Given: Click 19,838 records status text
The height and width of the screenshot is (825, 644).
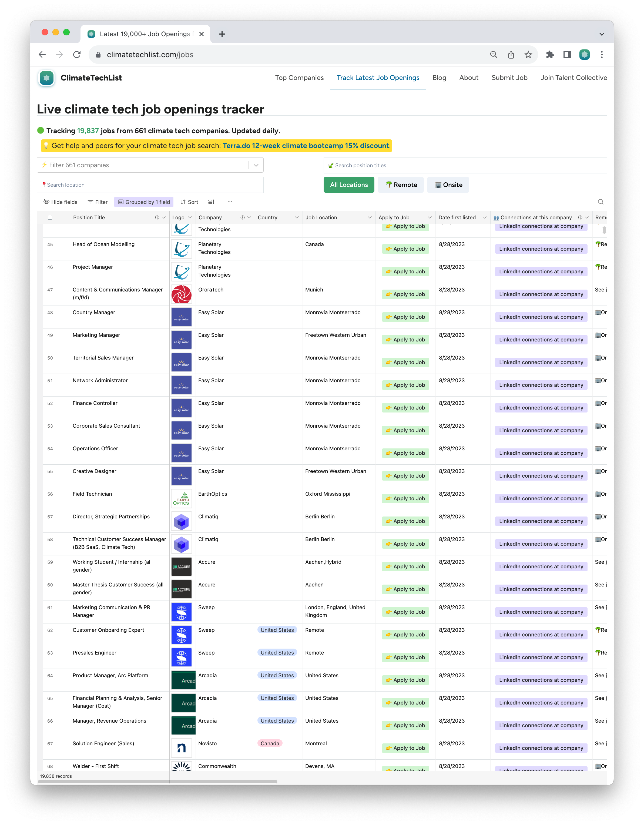Looking at the screenshot, I should [x=56, y=776].
